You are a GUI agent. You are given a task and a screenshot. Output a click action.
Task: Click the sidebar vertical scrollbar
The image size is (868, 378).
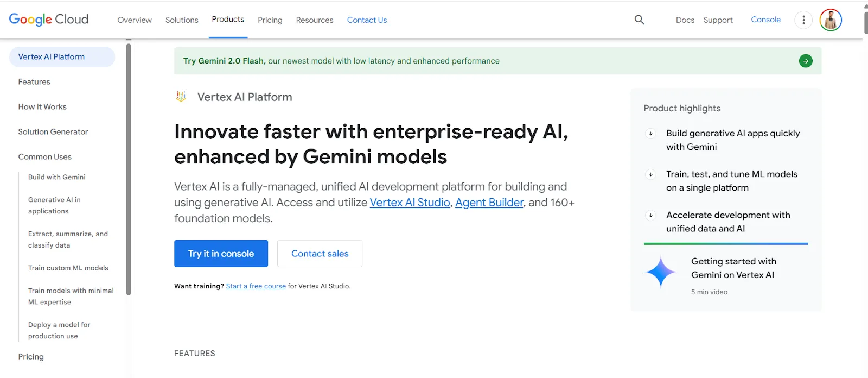[x=129, y=168]
